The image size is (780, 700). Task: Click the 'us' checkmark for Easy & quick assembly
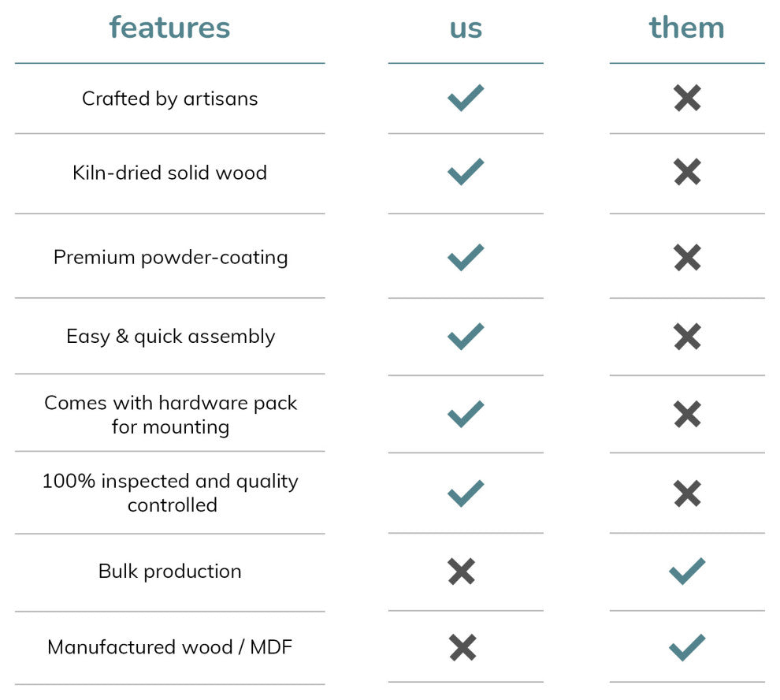click(x=466, y=337)
